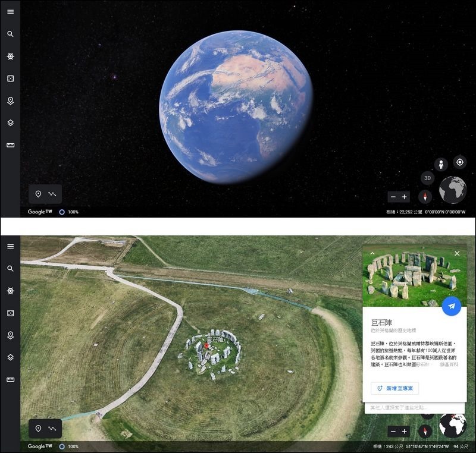Screen dimensions: 476x453
Task: Click the blue paper plane fly-to button
Action: (452, 306)
